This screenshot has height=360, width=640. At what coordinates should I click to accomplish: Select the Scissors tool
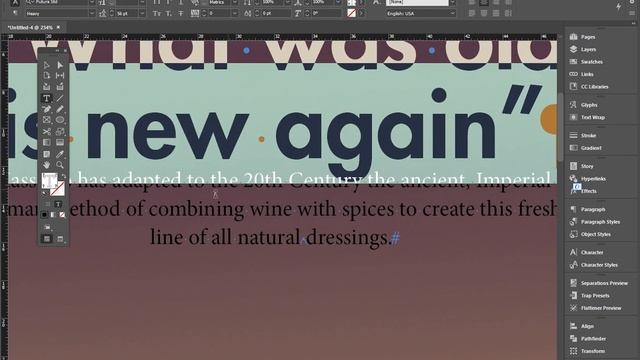tap(47, 131)
